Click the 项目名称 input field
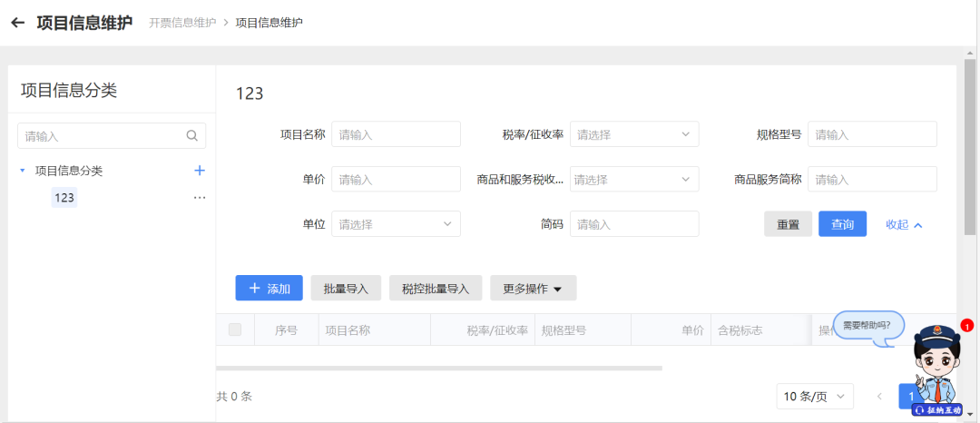The height and width of the screenshot is (423, 980). point(396,134)
